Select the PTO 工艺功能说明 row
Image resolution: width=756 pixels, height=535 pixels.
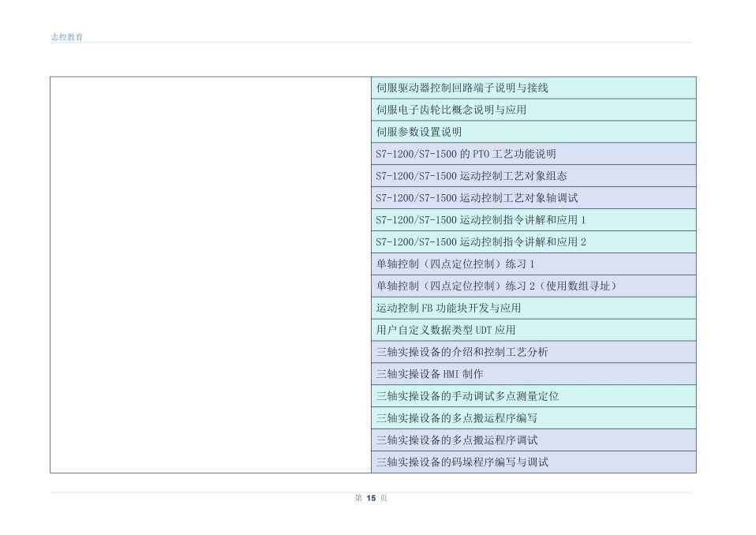(533, 154)
